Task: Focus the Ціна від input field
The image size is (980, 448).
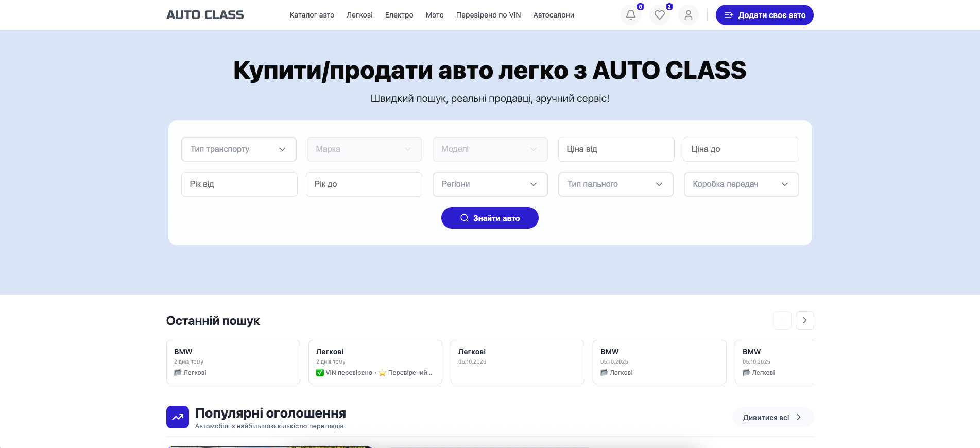Action: coord(616,149)
